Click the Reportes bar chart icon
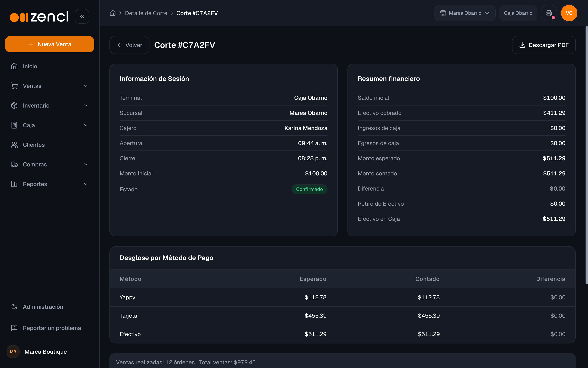Viewport: 588px width, 368px height. pos(14,184)
